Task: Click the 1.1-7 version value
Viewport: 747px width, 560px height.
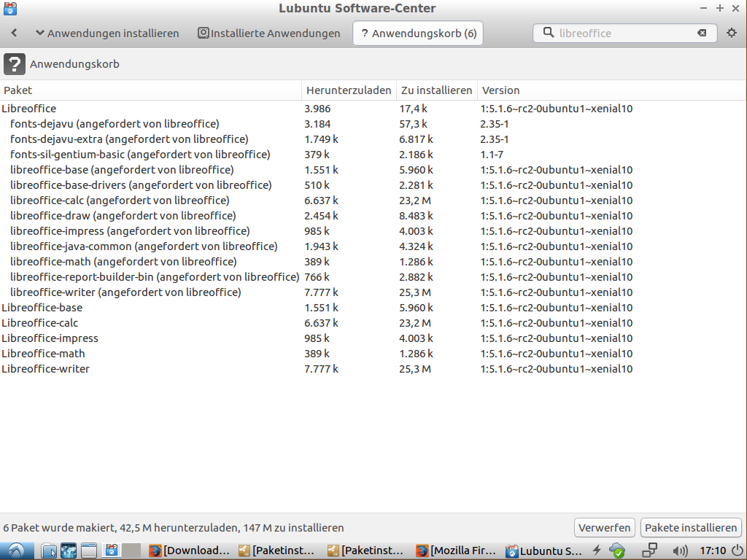Action: [x=492, y=155]
